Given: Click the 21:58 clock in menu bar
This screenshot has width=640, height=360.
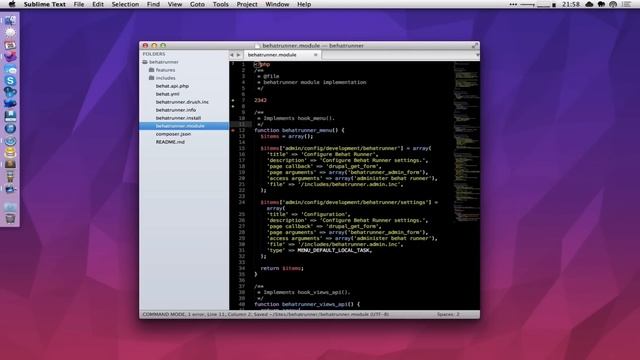Looking at the screenshot, I should coord(571,4).
